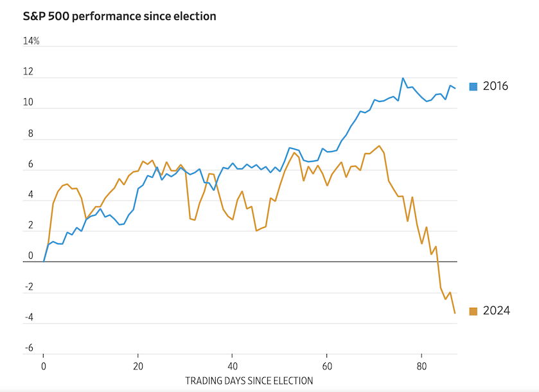
Task: Click the -6 y-axis label
Action: [28, 349]
